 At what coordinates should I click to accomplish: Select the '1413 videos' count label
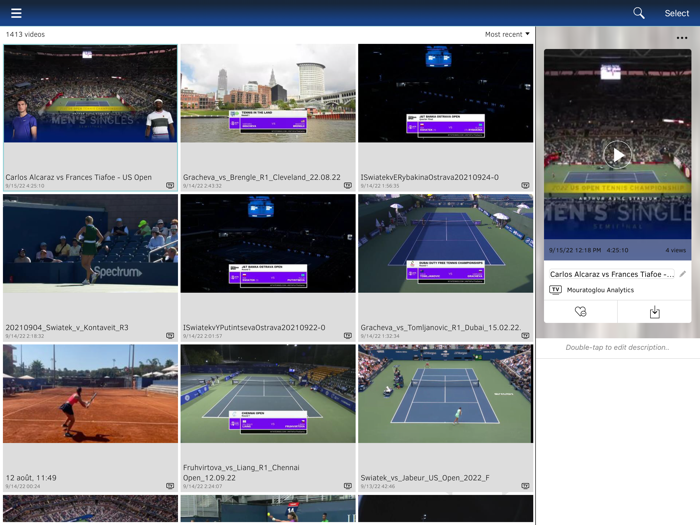click(25, 34)
